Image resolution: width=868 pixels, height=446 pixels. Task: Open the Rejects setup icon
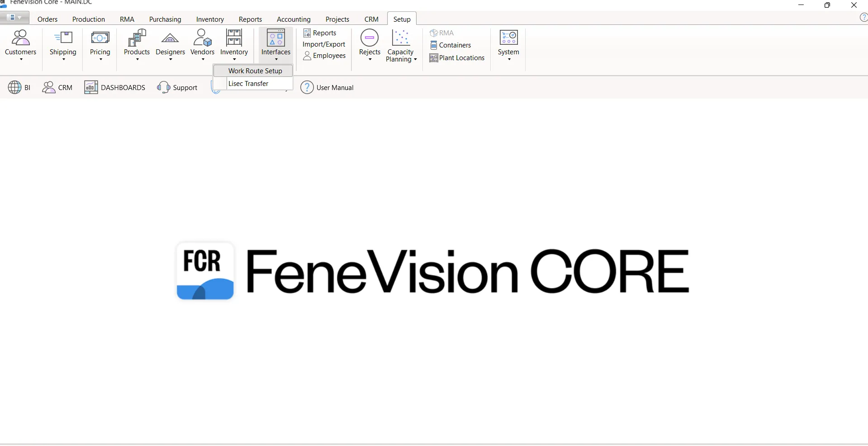tap(370, 38)
